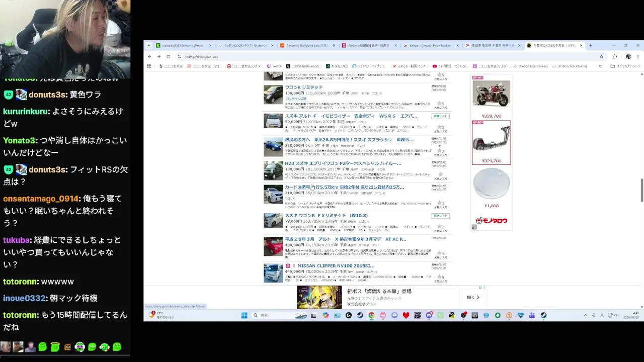
Task: Favorite the NISSAN CLIPPER listing star
Action: 440,277
